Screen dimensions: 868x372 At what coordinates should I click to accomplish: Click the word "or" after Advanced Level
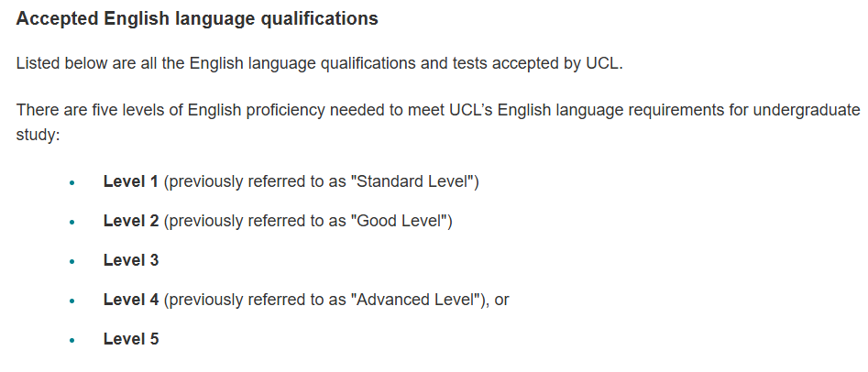(x=501, y=300)
